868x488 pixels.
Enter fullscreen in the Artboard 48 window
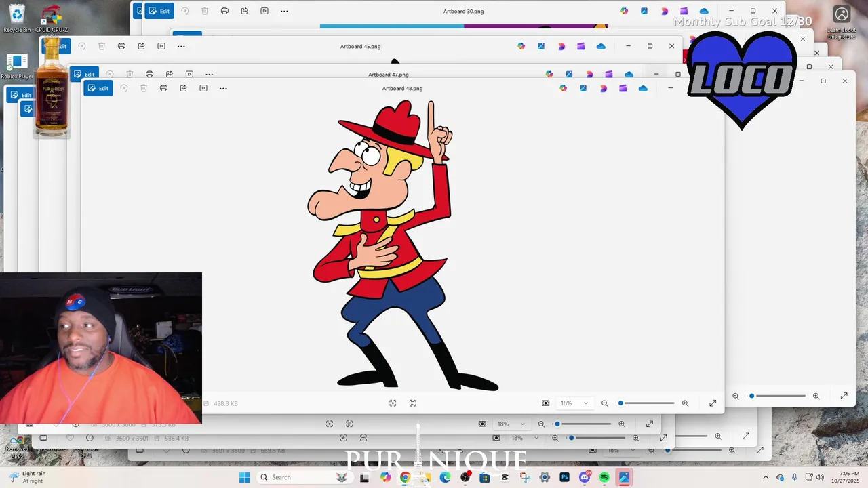pyautogui.click(x=713, y=403)
